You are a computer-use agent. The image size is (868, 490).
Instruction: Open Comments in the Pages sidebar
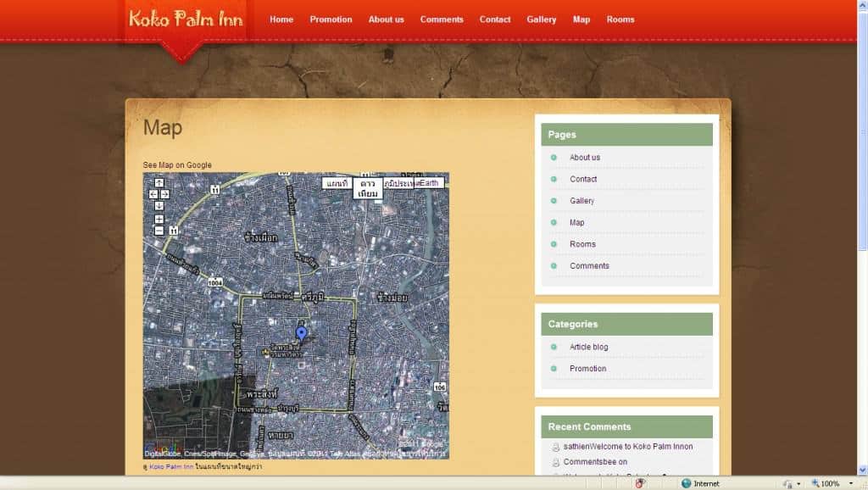(590, 265)
